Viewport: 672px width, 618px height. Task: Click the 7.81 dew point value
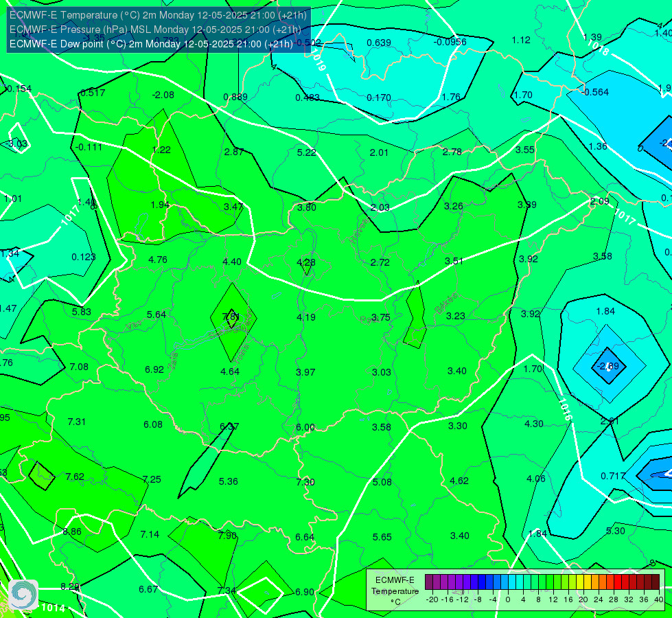(x=231, y=317)
